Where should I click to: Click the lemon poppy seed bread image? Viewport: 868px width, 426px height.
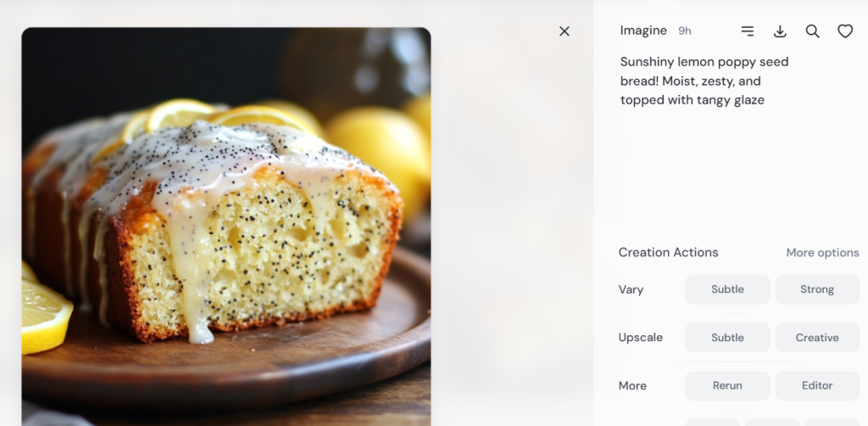pos(226,227)
